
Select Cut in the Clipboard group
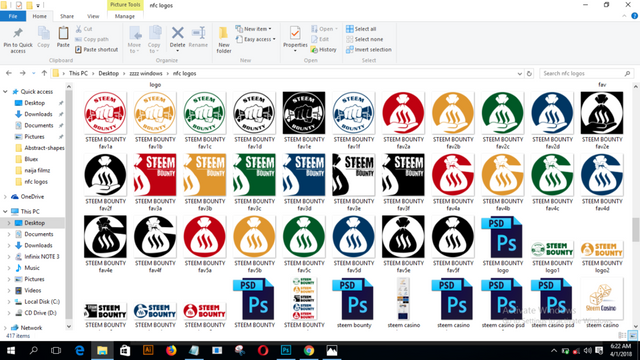coord(84,29)
